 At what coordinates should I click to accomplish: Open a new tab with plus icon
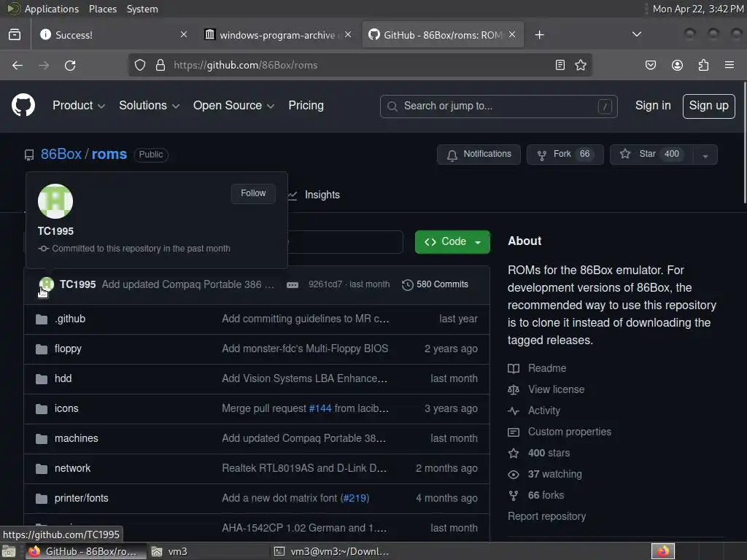pos(539,35)
